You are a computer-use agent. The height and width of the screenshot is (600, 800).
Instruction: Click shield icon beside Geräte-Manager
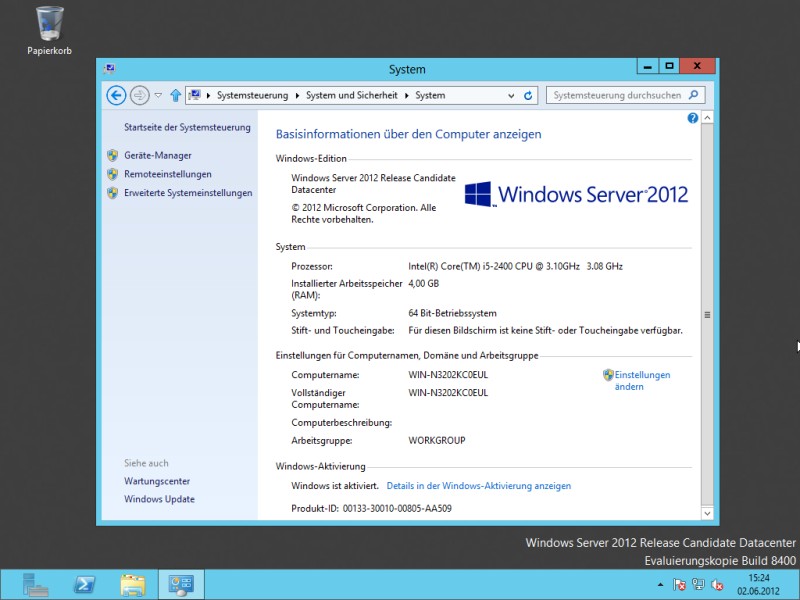[x=113, y=156]
